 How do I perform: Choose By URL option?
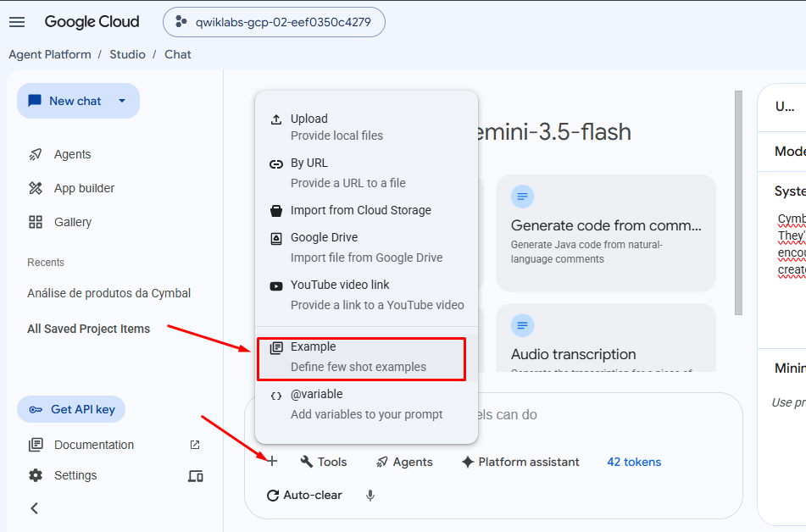(x=366, y=173)
